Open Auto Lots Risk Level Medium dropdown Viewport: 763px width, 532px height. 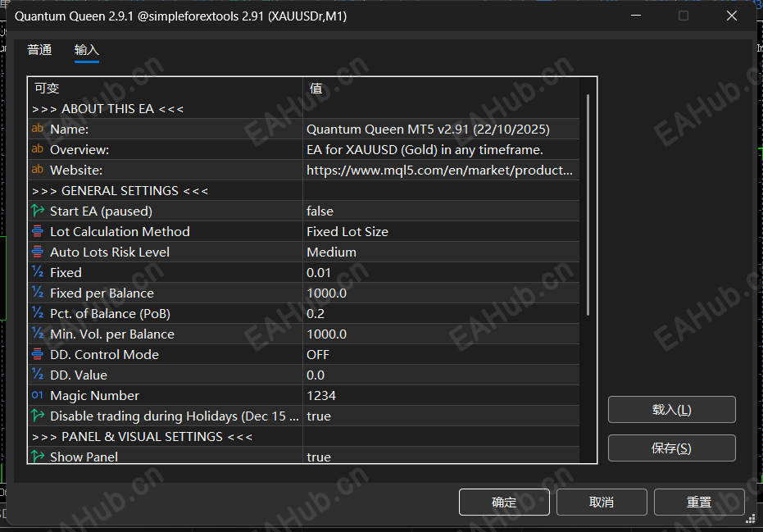pos(441,252)
